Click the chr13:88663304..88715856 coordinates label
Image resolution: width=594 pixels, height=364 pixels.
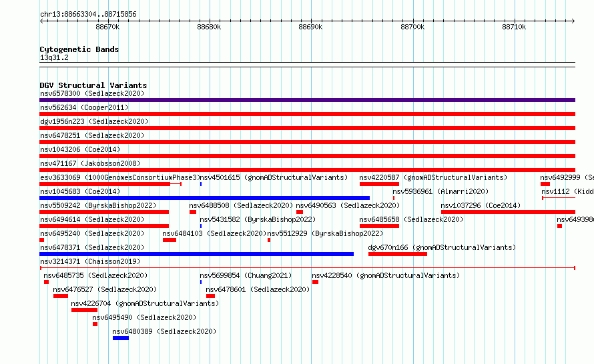[88, 14]
